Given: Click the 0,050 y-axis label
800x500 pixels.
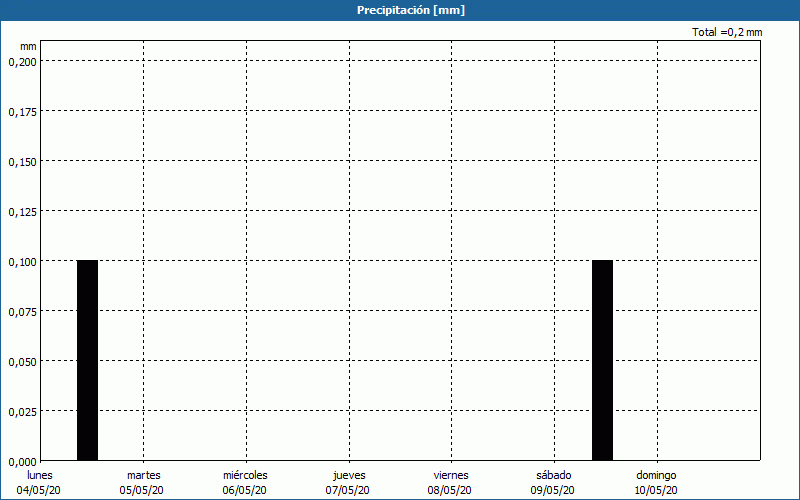Looking at the screenshot, I should pyautogui.click(x=22, y=362).
